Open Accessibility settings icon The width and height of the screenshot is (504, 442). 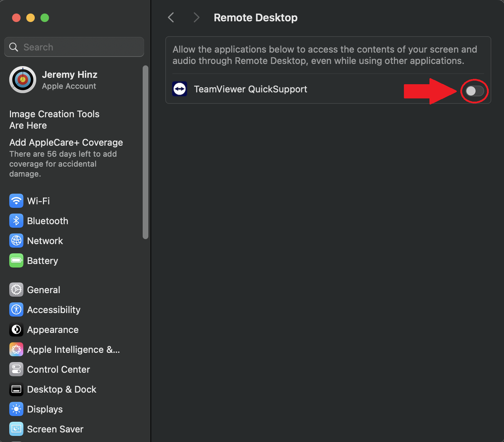pyautogui.click(x=16, y=309)
